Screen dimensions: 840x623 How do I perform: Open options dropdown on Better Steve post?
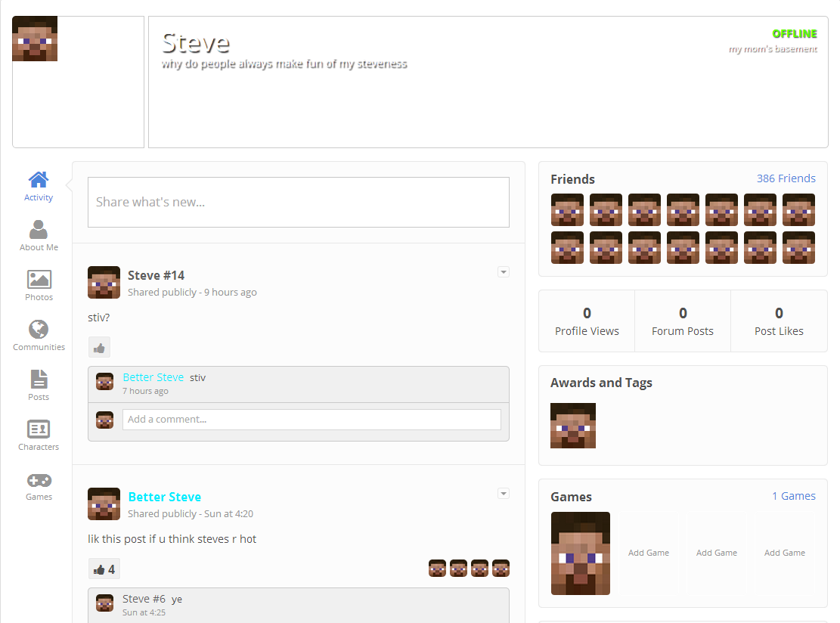click(x=503, y=494)
